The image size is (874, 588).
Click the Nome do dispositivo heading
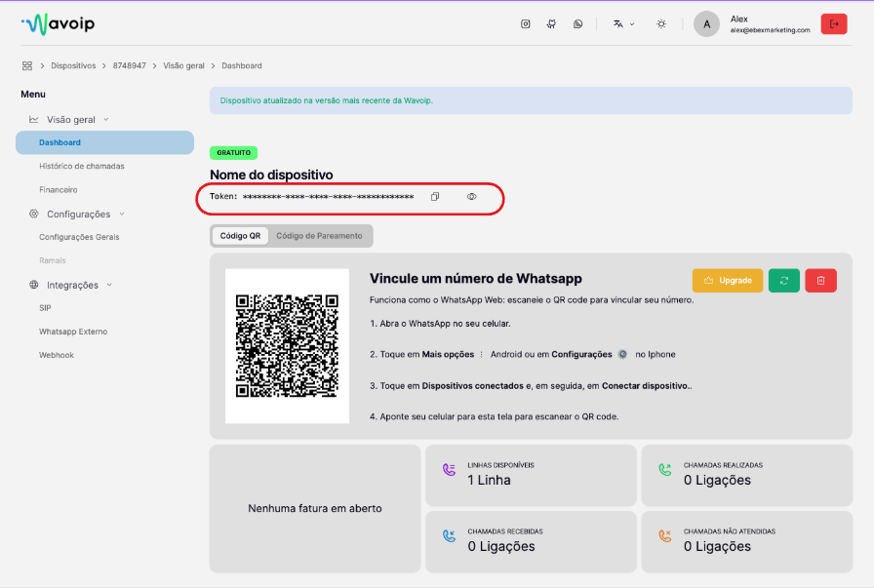pos(271,175)
